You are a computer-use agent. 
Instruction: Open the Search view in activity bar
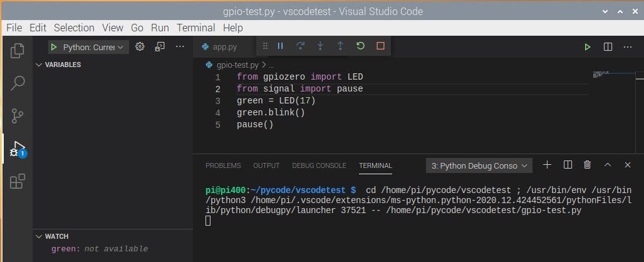[x=18, y=83]
